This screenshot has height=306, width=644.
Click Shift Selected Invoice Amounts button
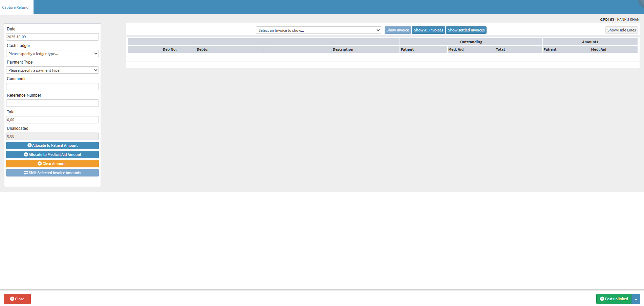pos(52,173)
